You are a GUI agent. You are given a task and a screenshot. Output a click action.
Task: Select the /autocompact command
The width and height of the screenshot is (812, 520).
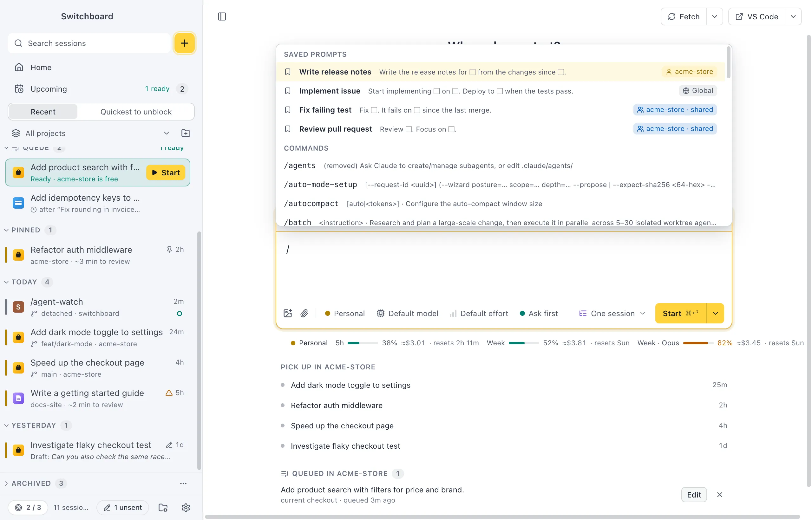click(x=500, y=204)
